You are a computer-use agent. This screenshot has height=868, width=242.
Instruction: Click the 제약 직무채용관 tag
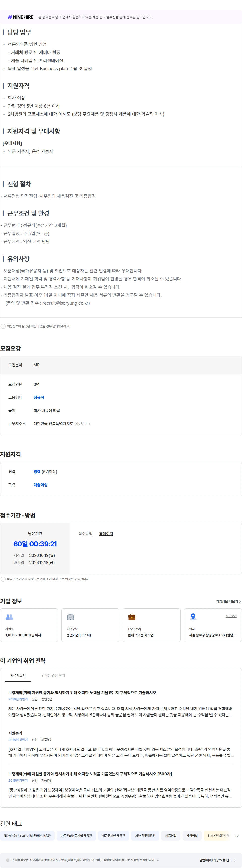[x=145, y=836]
